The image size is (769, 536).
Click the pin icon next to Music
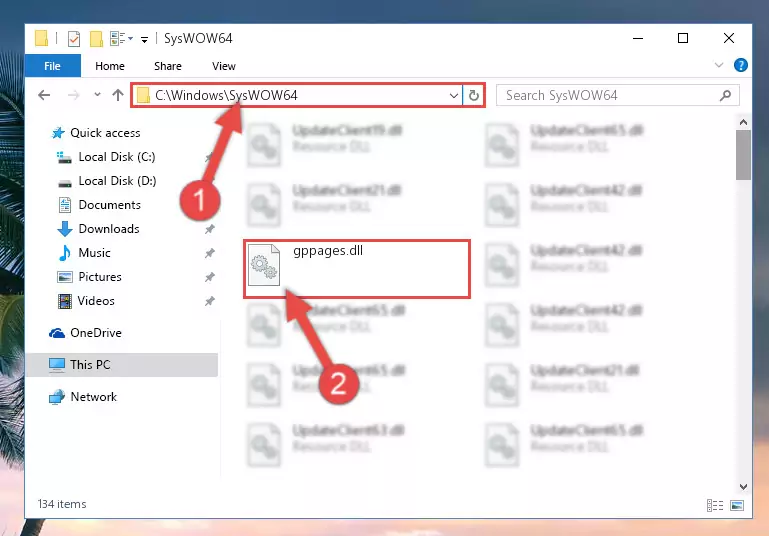[x=209, y=253]
